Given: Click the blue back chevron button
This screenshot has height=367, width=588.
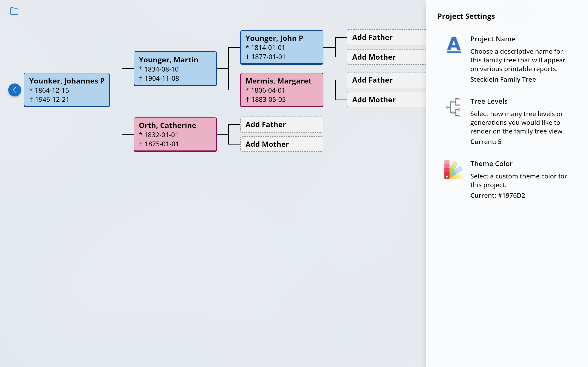Looking at the screenshot, I should 14,90.
